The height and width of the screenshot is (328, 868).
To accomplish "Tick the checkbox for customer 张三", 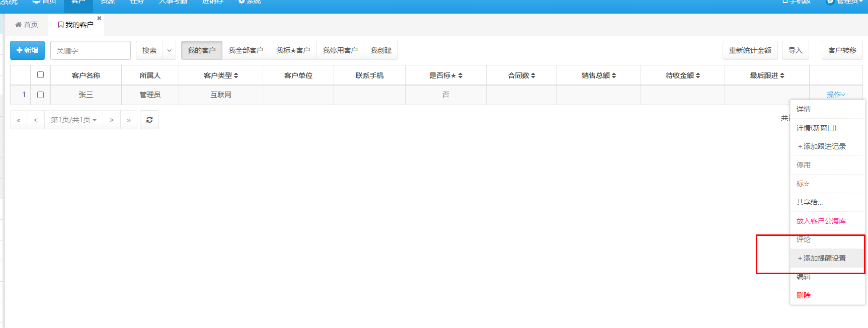I will pos(40,95).
